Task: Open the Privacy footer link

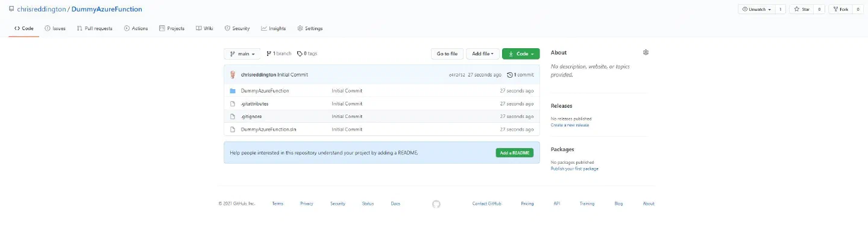Action: pyautogui.click(x=307, y=204)
